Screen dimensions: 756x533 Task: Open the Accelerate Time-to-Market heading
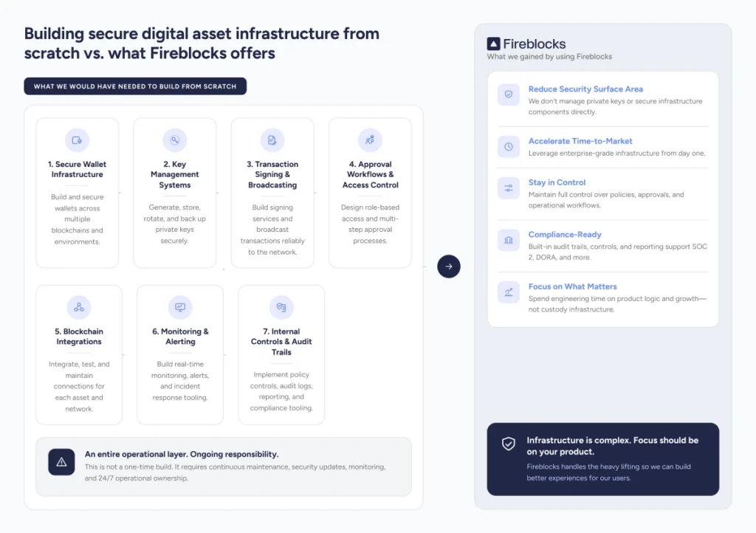(580, 141)
